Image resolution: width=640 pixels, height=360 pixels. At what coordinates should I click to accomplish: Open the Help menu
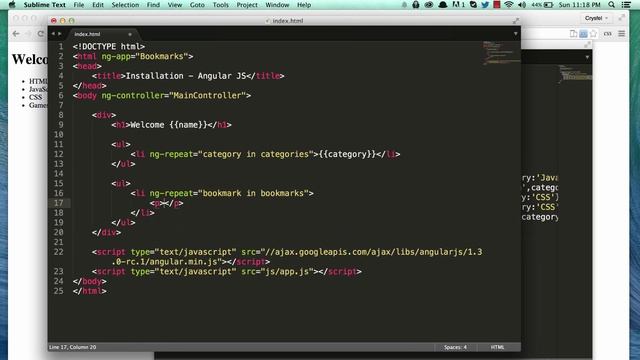pos(304,5)
